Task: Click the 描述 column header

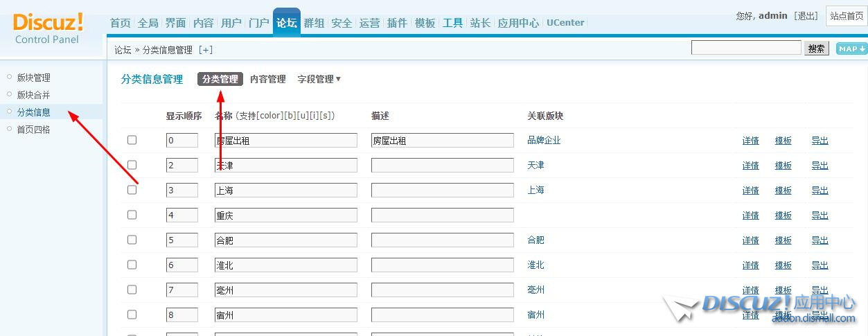Action: tap(380, 116)
